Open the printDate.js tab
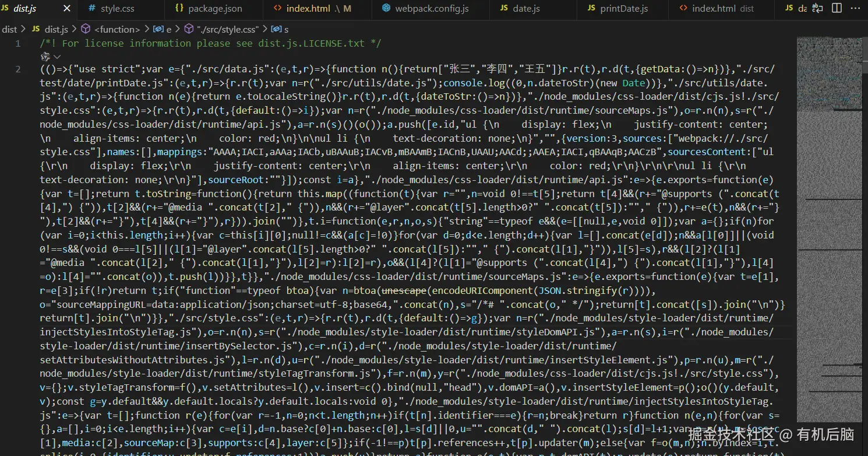Screen dimensions: 868x456 (x=624, y=9)
